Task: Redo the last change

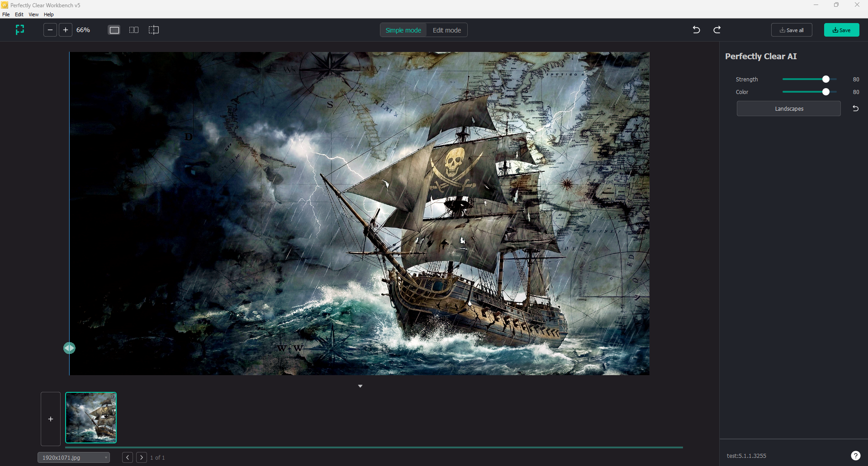Action: 717,30
